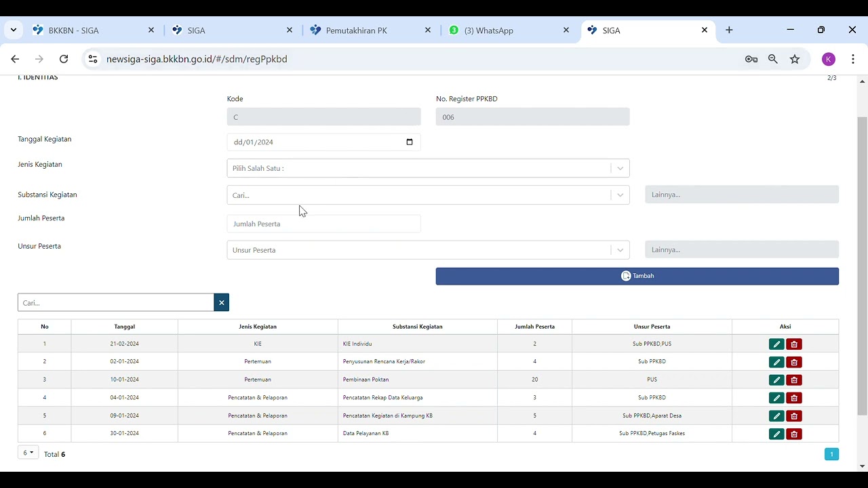
Task: Clear the table search with X button
Action: coord(221,302)
